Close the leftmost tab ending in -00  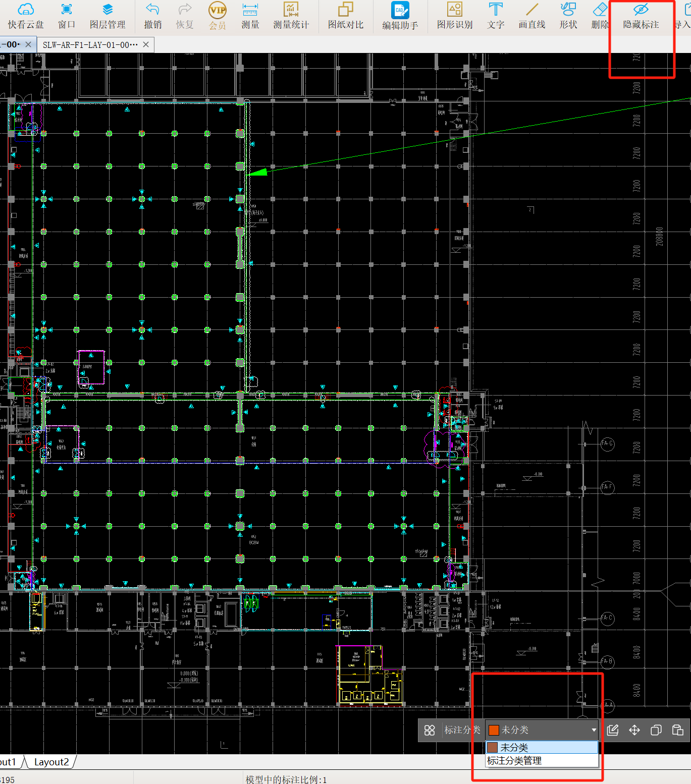(x=28, y=45)
